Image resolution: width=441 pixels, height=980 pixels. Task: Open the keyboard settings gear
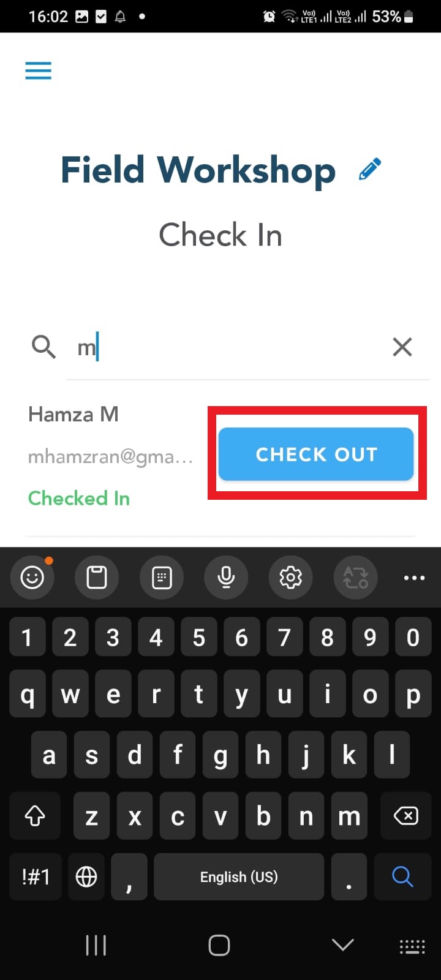(290, 577)
